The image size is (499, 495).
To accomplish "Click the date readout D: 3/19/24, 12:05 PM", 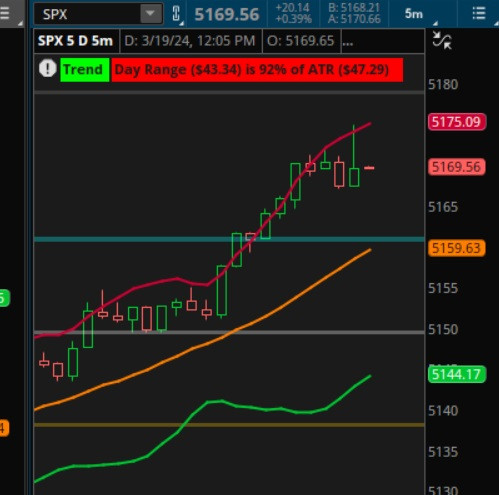I will tap(190, 41).
